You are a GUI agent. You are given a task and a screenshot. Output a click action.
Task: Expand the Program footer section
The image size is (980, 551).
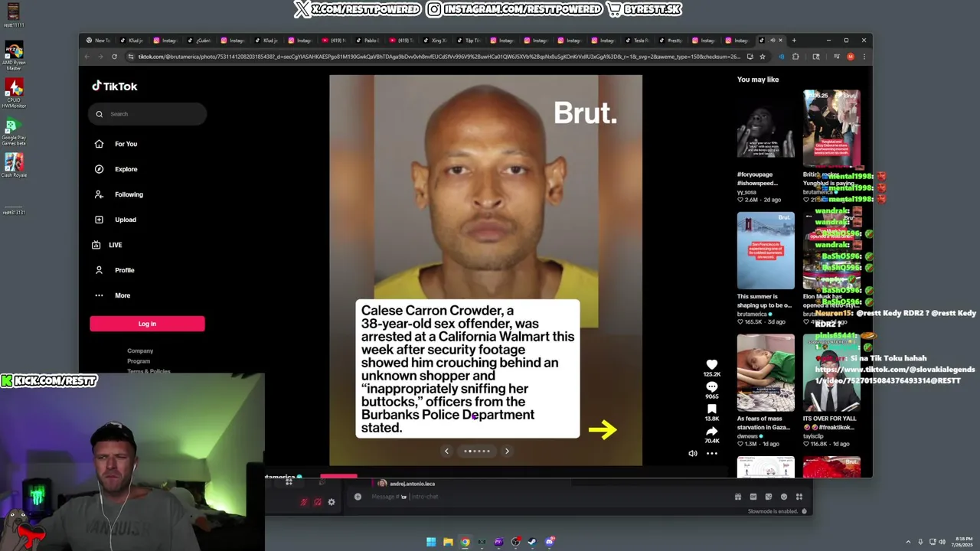pyautogui.click(x=139, y=361)
